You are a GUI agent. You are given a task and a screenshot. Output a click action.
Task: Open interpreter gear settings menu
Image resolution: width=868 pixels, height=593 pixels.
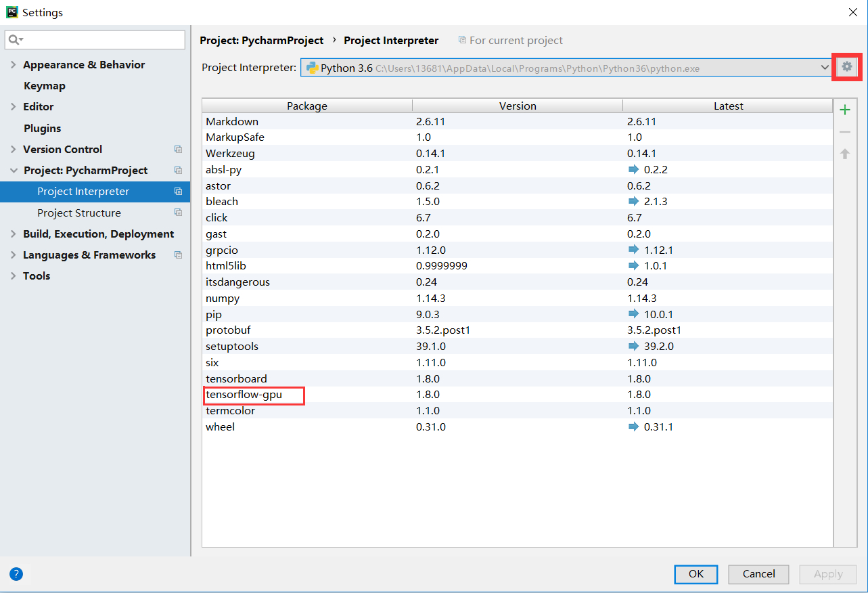point(847,67)
